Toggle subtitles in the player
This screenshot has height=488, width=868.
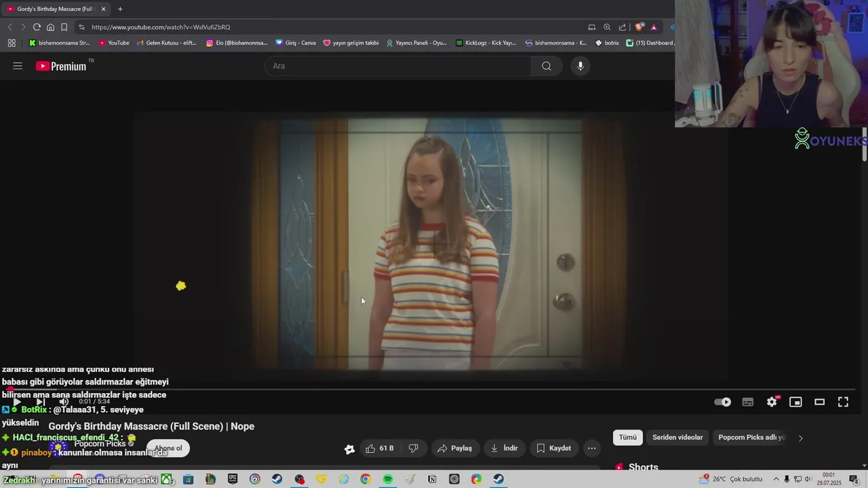point(748,402)
